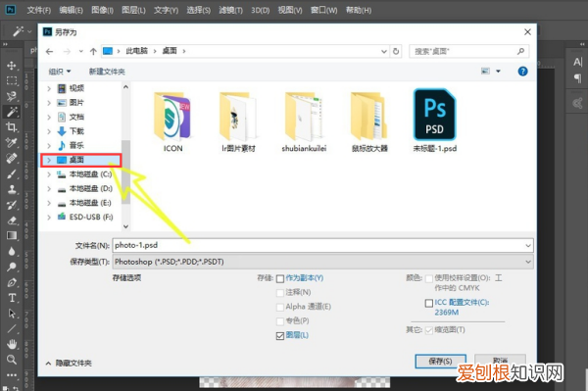Expand the 图片 tree node

pyautogui.click(x=49, y=103)
